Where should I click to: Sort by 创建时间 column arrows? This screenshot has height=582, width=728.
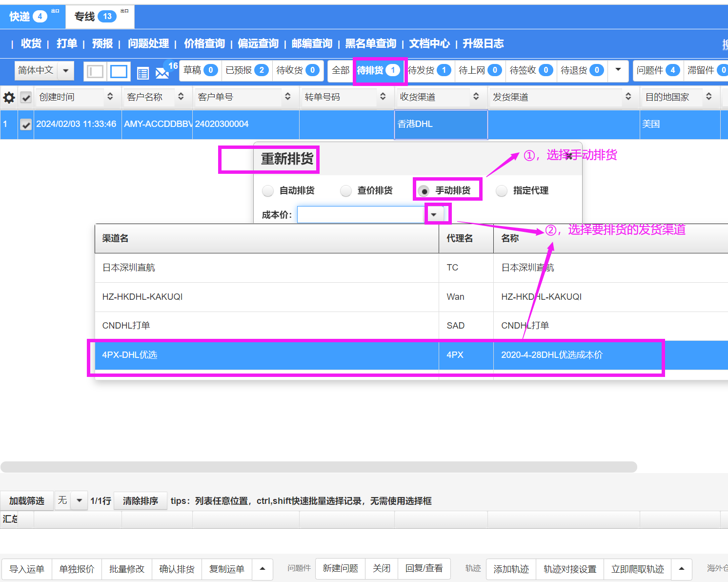[x=110, y=97]
